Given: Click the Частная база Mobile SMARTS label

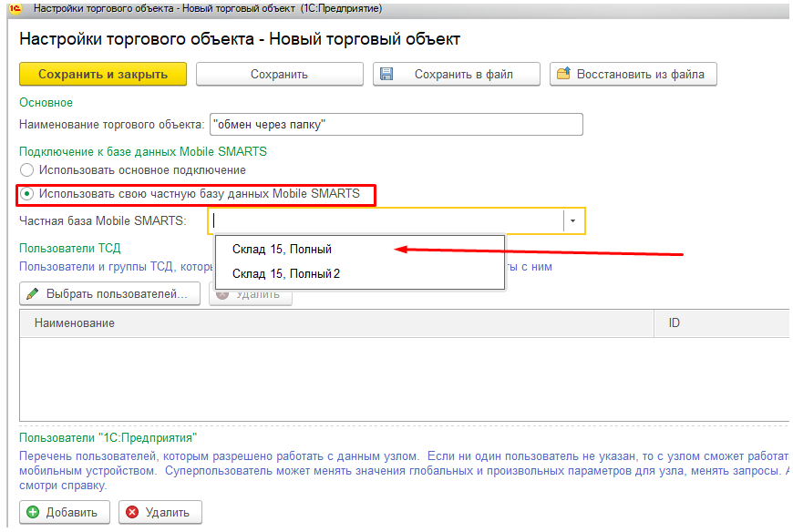Looking at the screenshot, I should 103,220.
